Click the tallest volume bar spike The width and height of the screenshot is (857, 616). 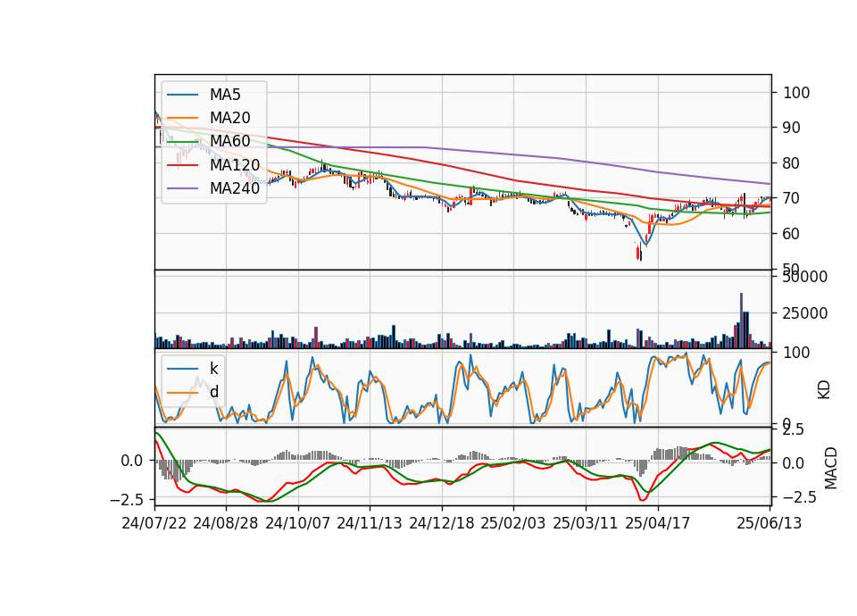tap(741, 320)
